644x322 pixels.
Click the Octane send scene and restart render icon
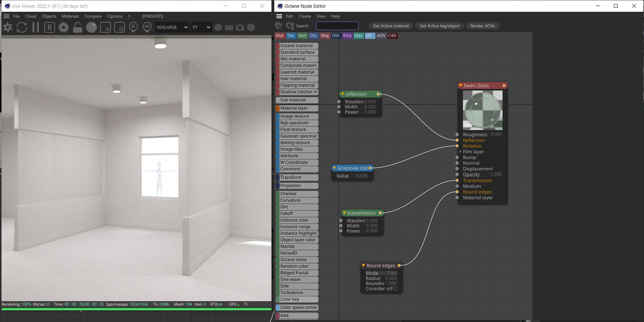tap(8, 28)
